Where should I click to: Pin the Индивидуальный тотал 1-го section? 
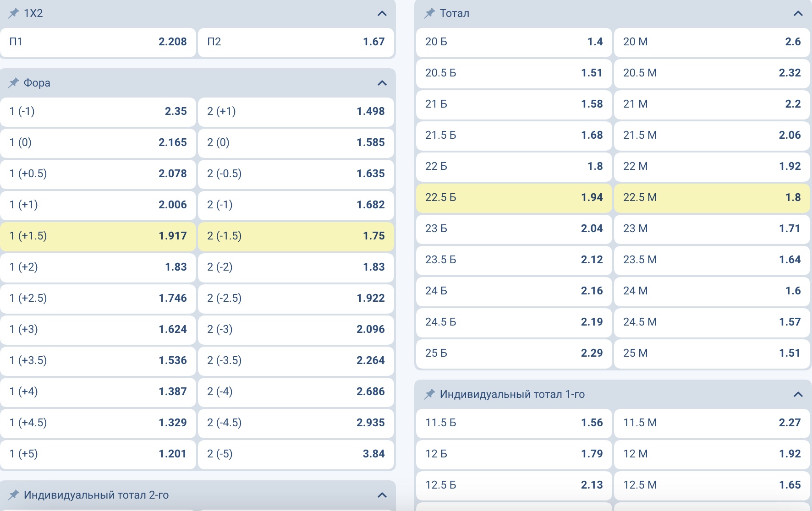tap(429, 394)
